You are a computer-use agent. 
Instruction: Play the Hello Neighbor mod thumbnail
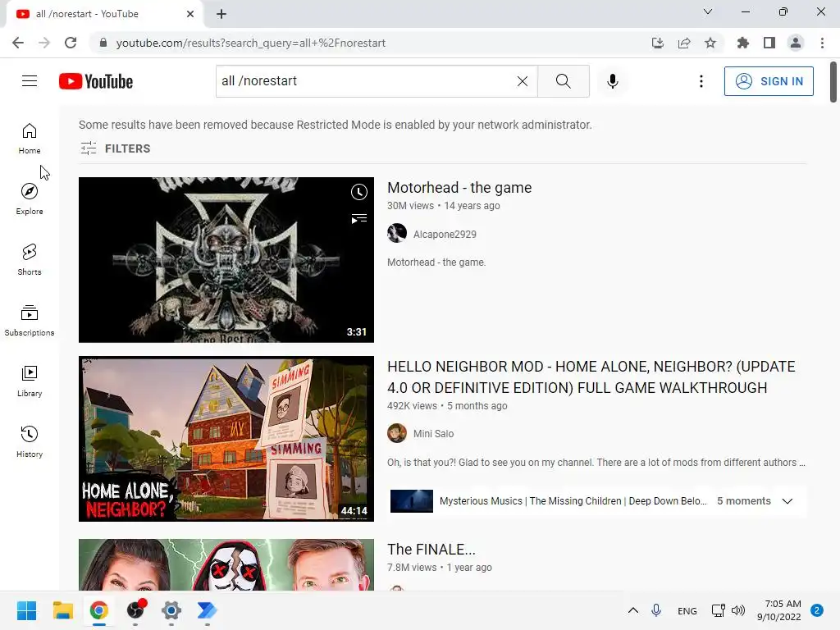pos(226,439)
